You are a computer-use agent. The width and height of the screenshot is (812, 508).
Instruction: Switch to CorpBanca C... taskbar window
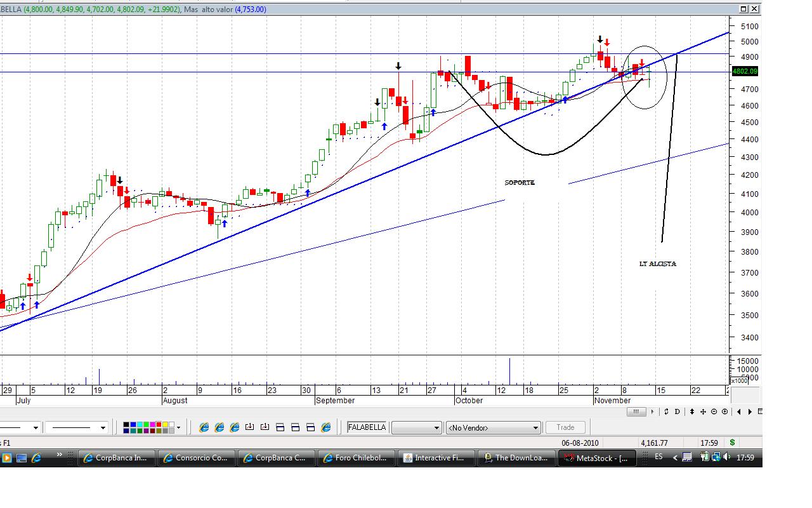pyautogui.click(x=276, y=458)
